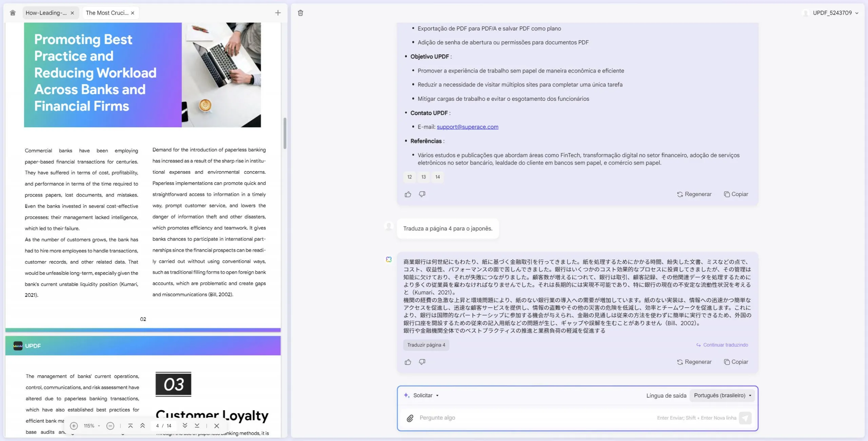This screenshot has height=441, width=868.
Task: Click the chat input field to type
Action: [x=576, y=417]
